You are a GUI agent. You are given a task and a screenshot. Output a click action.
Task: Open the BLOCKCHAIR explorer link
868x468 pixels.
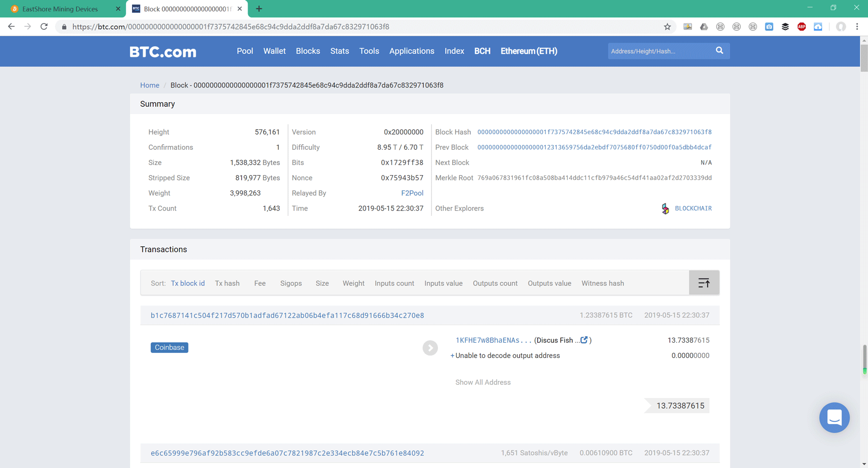point(693,209)
